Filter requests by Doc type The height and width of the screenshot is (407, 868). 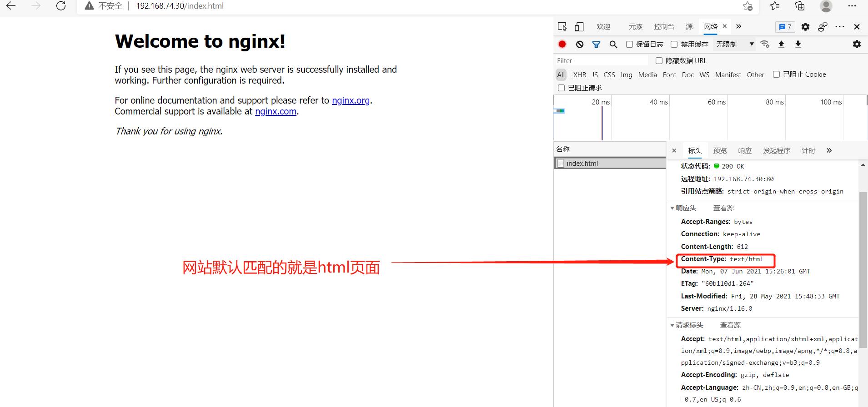(x=688, y=74)
